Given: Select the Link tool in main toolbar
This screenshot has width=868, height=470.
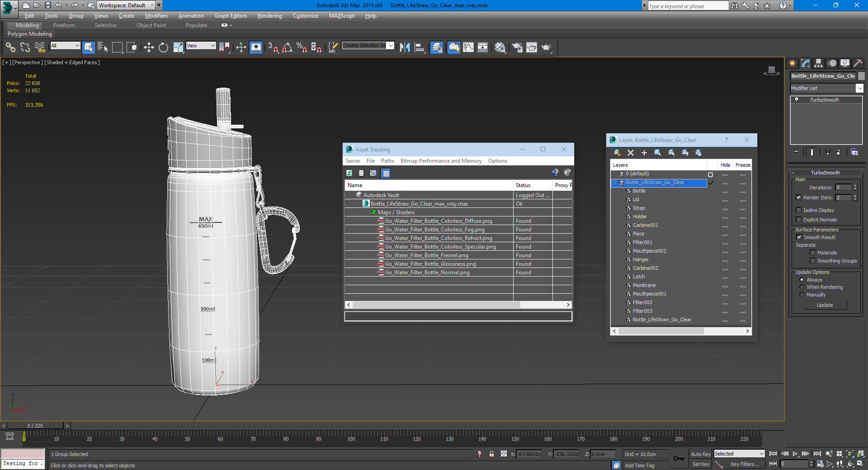Looking at the screenshot, I should 10,47.
